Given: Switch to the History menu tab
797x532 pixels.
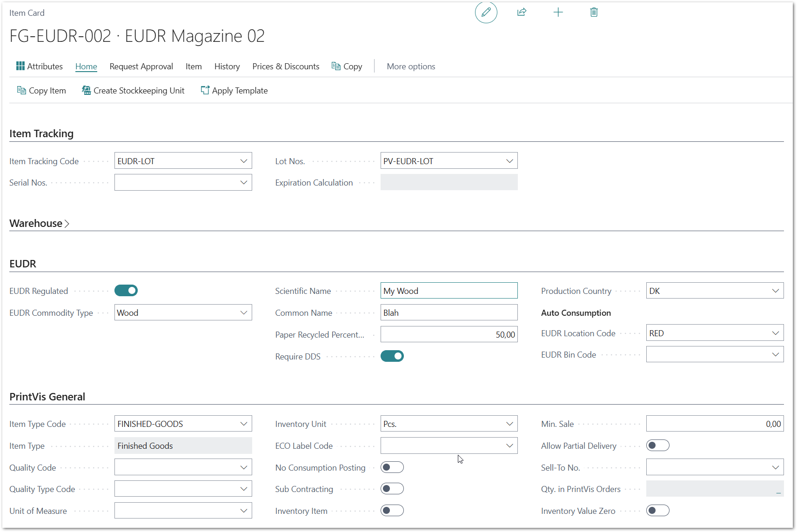Looking at the screenshot, I should coord(227,66).
